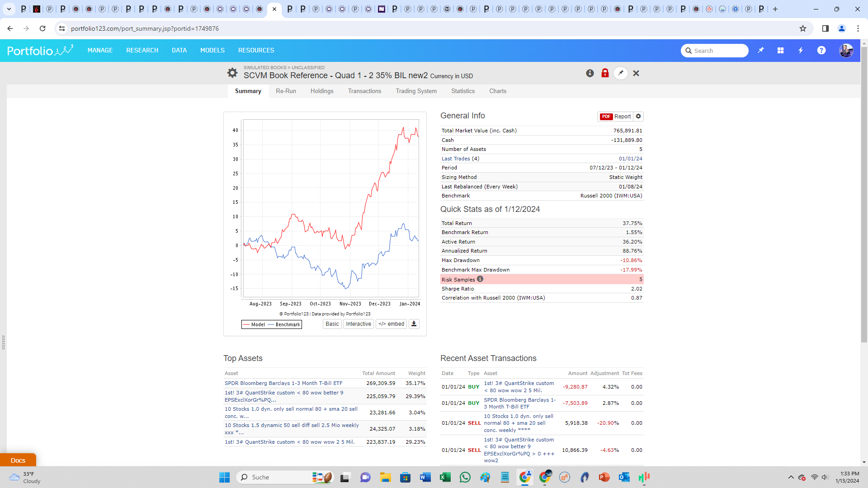Click the PDF Report button
Image resolution: width=868 pixels, height=488 pixels.
click(x=615, y=117)
